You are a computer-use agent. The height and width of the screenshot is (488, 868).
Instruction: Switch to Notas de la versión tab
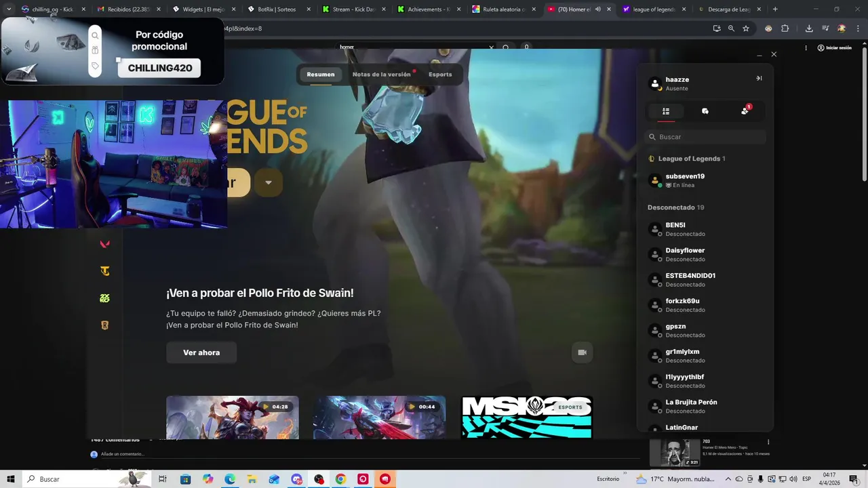[382, 75]
